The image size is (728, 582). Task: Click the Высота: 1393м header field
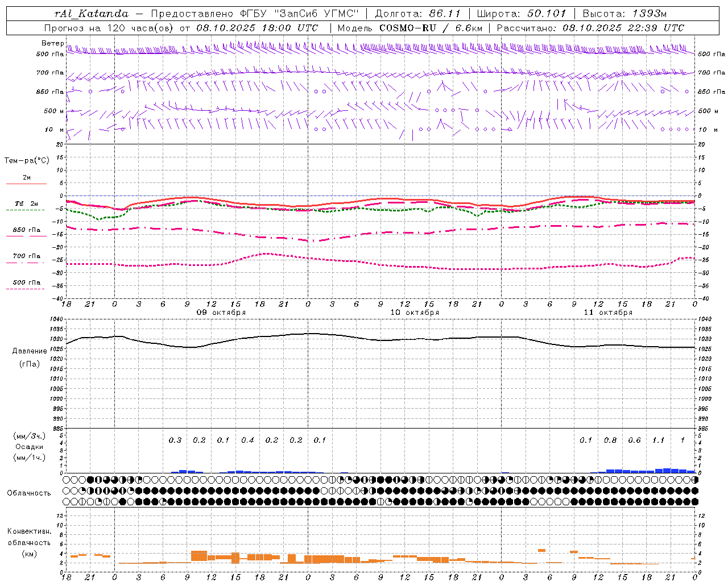[x=624, y=14]
